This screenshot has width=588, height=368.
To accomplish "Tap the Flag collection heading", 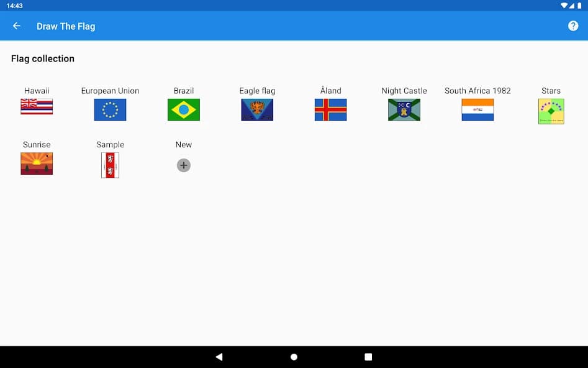I will coord(42,58).
